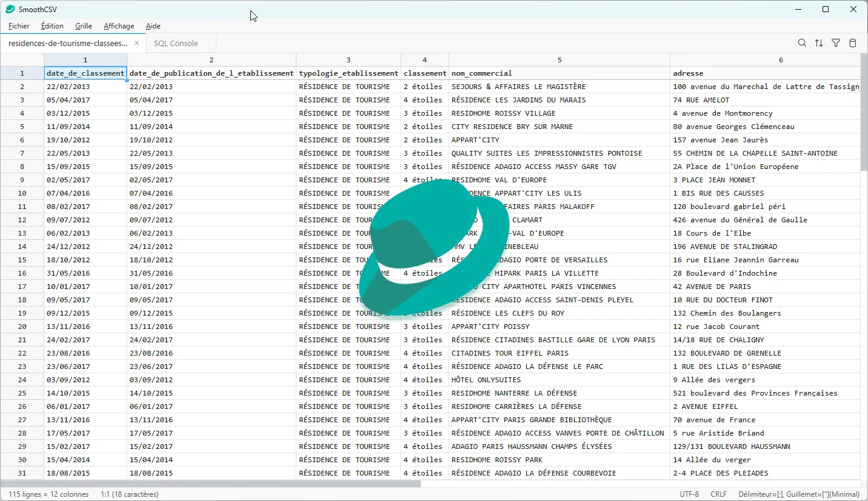
Task: Click the horizontal scrollbar at the bottom
Action: point(212,483)
